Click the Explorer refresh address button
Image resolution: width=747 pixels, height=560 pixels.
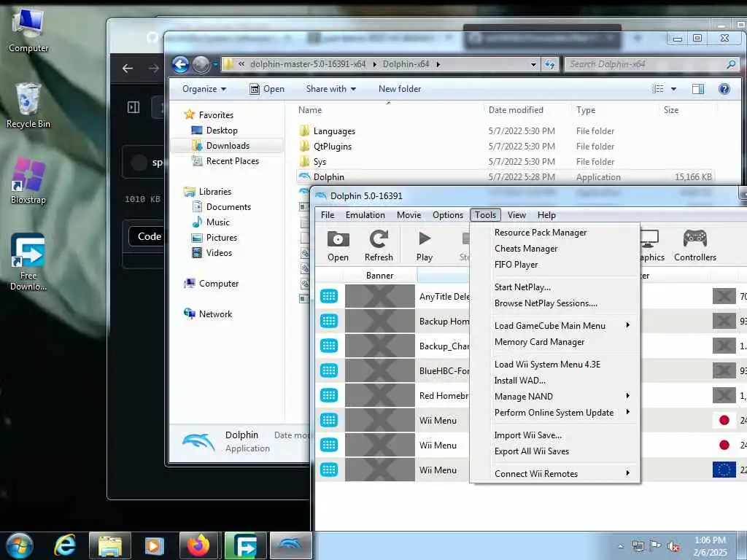pos(550,64)
